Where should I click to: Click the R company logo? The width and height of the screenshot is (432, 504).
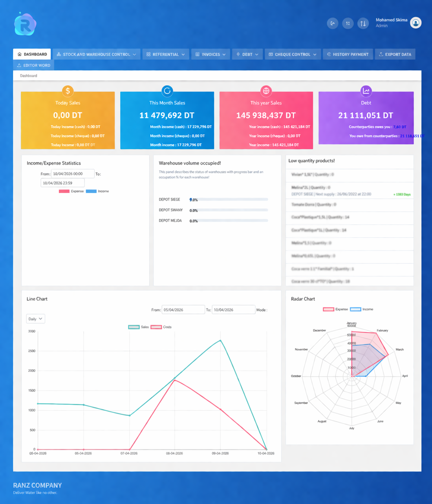[x=25, y=24]
